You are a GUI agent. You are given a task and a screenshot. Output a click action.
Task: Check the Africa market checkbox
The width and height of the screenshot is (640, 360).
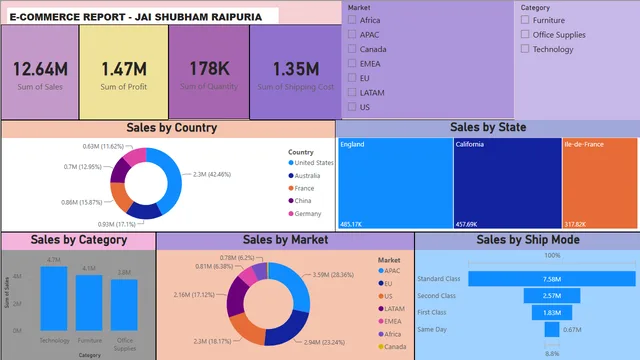[352, 20]
